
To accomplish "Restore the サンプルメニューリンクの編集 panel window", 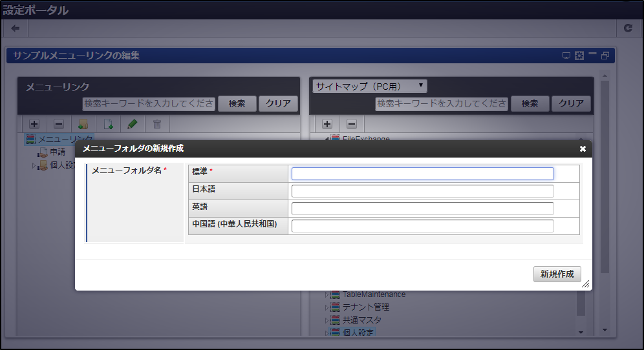I will pos(605,56).
